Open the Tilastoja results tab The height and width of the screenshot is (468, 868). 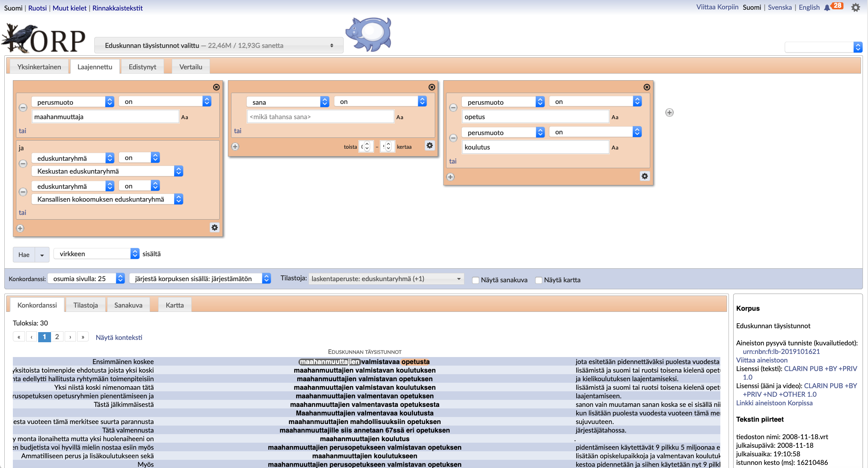(85, 305)
